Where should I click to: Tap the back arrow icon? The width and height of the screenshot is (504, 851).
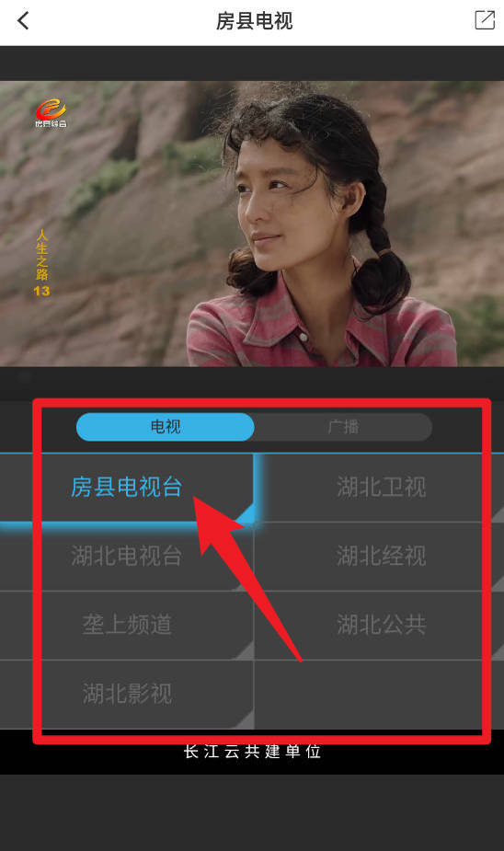pos(23,21)
